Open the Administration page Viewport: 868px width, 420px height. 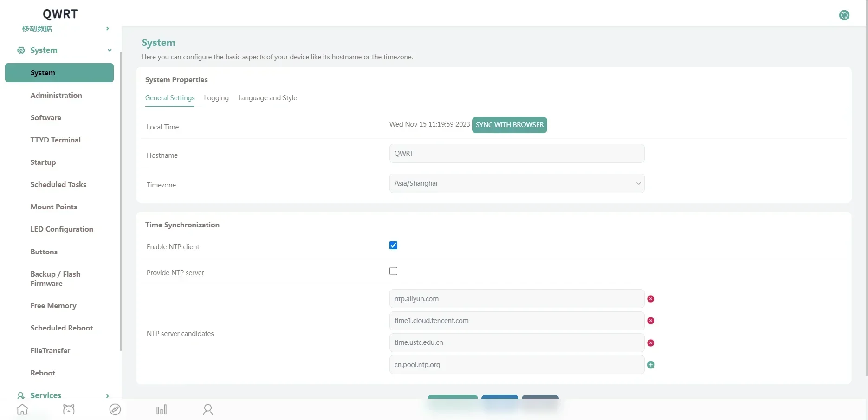click(56, 95)
